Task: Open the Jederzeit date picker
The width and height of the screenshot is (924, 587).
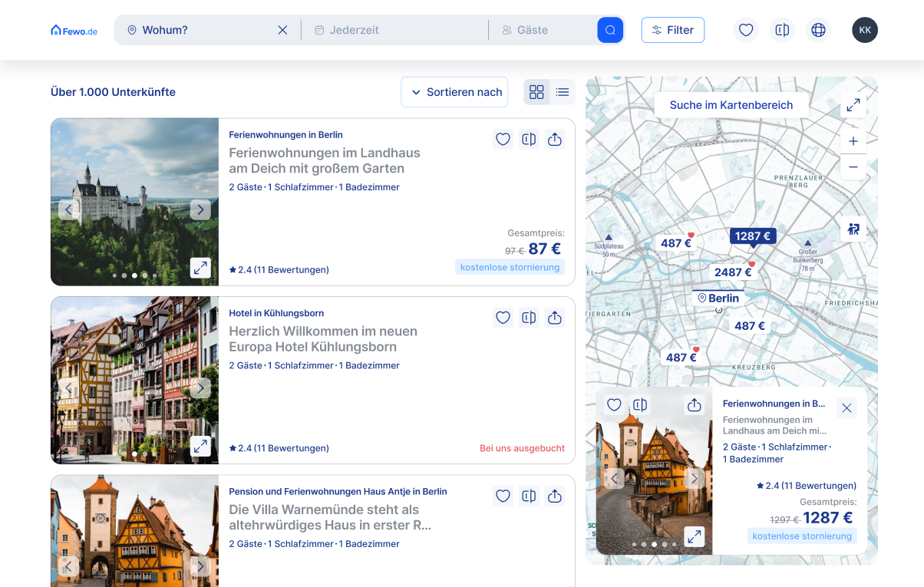Action: point(394,30)
